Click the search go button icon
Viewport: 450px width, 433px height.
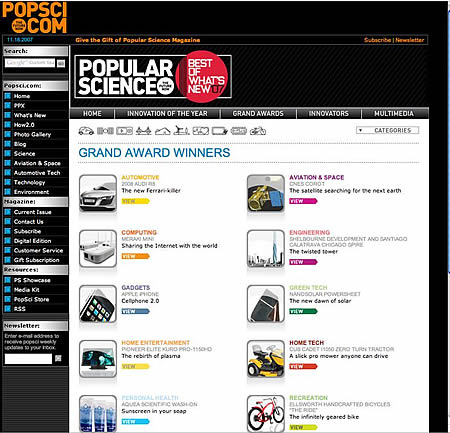[x=61, y=63]
